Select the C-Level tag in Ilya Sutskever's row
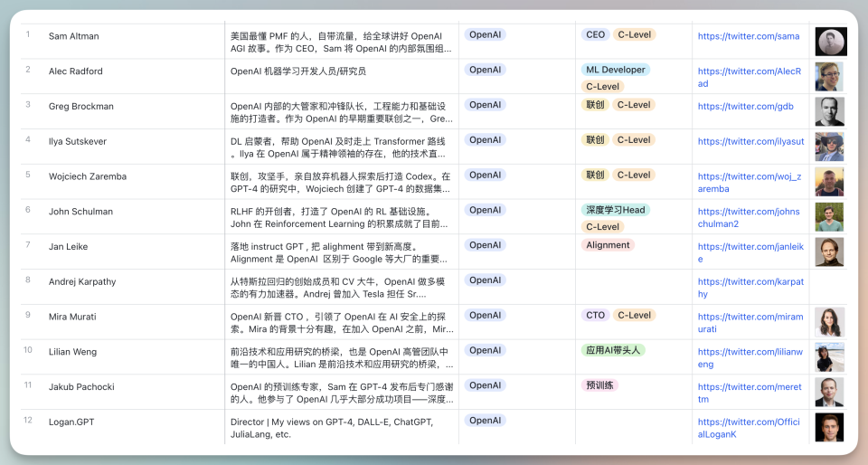This screenshot has height=465, width=868. [x=633, y=139]
